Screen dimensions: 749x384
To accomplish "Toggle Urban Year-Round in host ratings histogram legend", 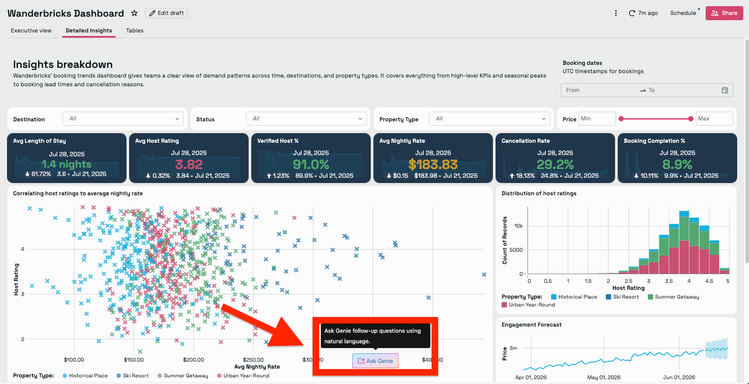I will point(529,304).
